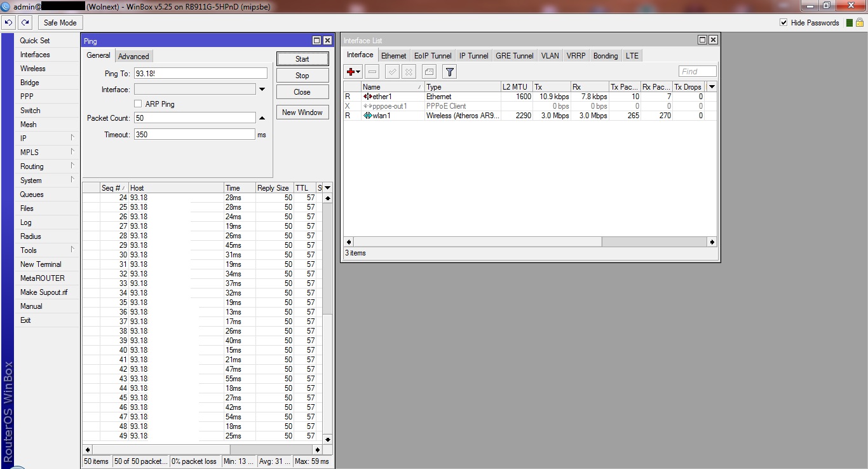This screenshot has width=868, height=469.
Task: Toggle the Safe Mode button
Action: coord(60,23)
